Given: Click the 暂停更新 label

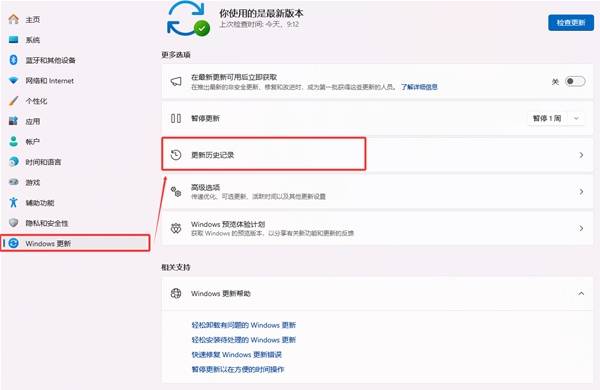Looking at the screenshot, I should tap(205, 118).
